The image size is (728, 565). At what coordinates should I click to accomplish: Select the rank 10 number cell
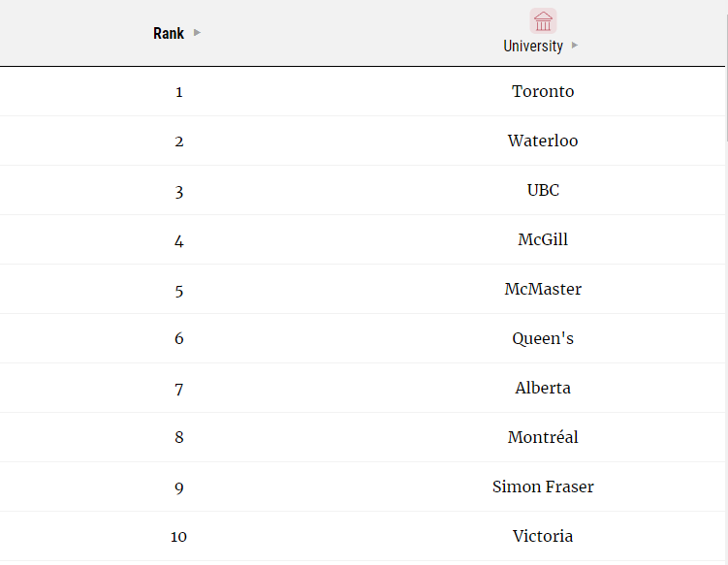[179, 538]
